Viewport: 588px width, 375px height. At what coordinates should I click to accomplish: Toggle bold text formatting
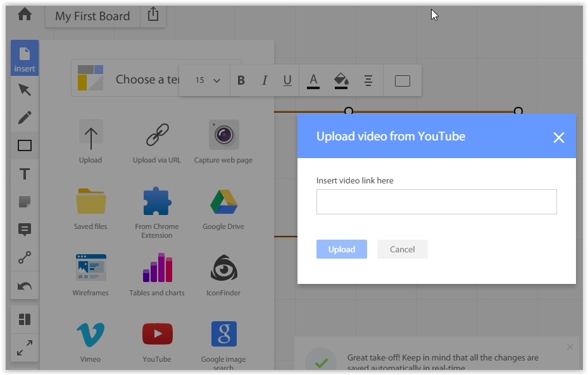[241, 80]
